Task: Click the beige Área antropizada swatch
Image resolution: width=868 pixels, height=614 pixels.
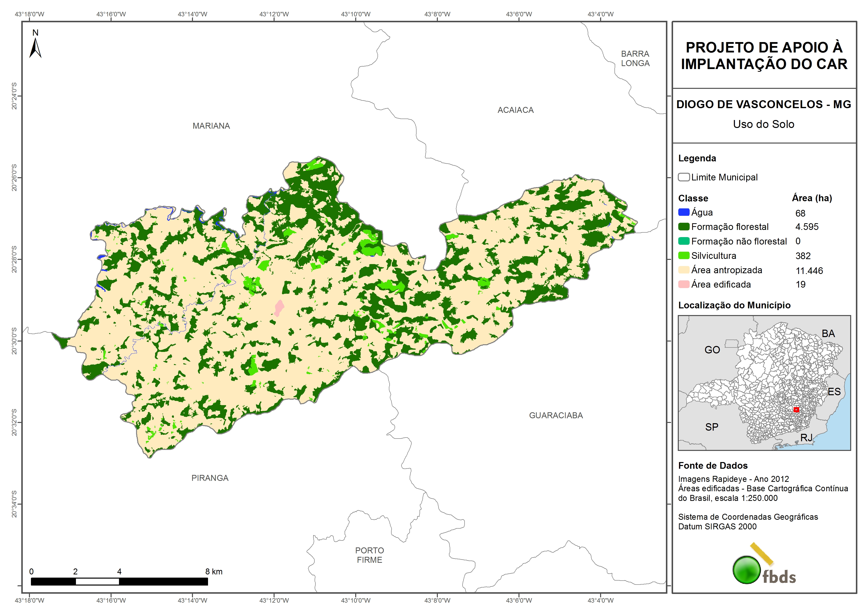Action: (x=683, y=270)
